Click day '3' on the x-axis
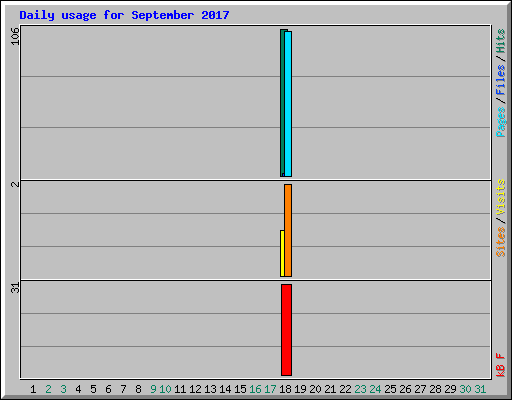512x400 pixels. click(63, 389)
